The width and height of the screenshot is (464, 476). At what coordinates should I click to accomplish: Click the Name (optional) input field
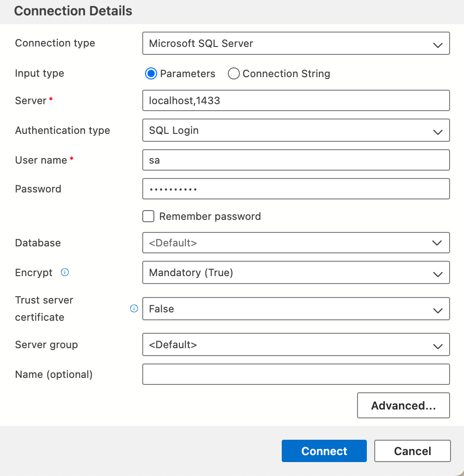[296, 374]
